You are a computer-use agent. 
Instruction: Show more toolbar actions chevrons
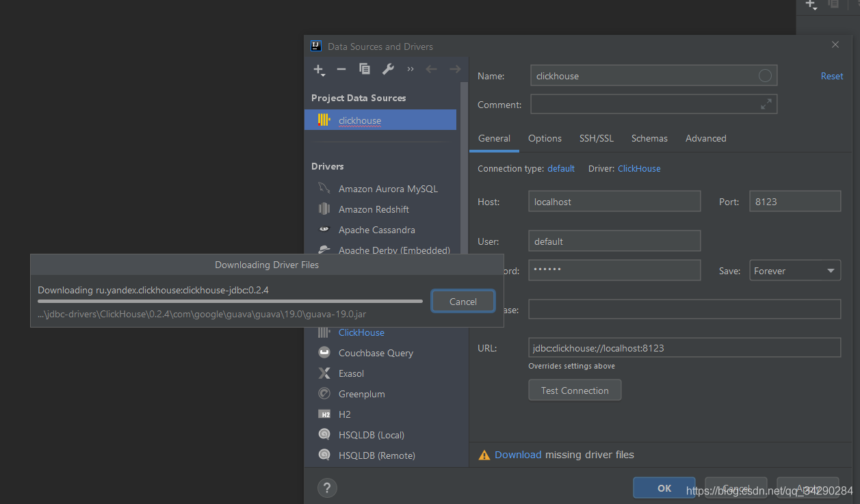click(x=411, y=69)
